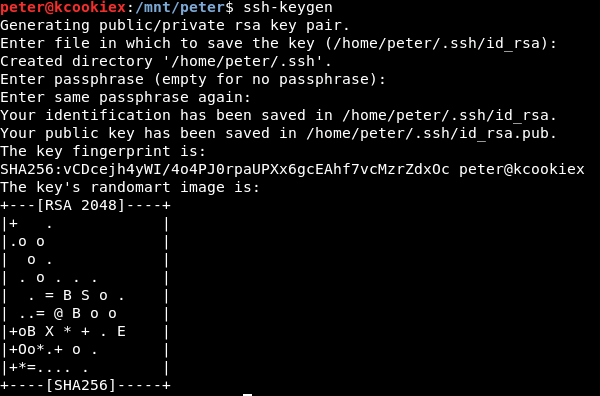This screenshot has height=396, width=600.
Task: Click the letter S in the randomart
Action: click(85, 295)
